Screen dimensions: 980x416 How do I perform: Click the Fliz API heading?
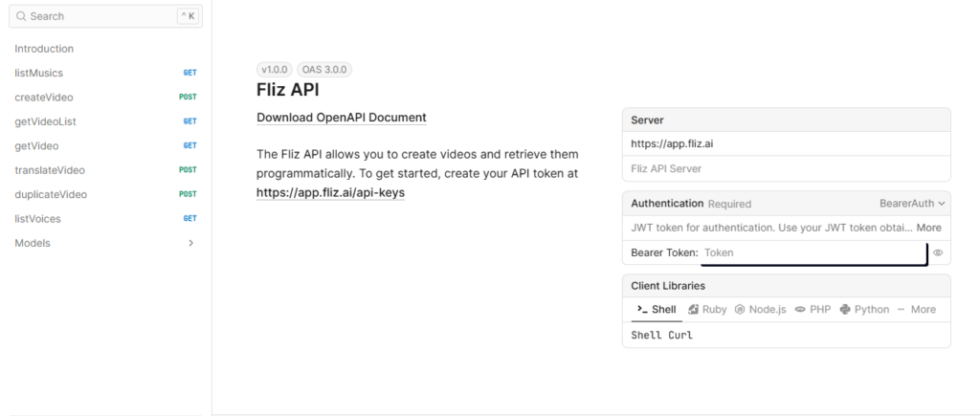click(x=287, y=90)
